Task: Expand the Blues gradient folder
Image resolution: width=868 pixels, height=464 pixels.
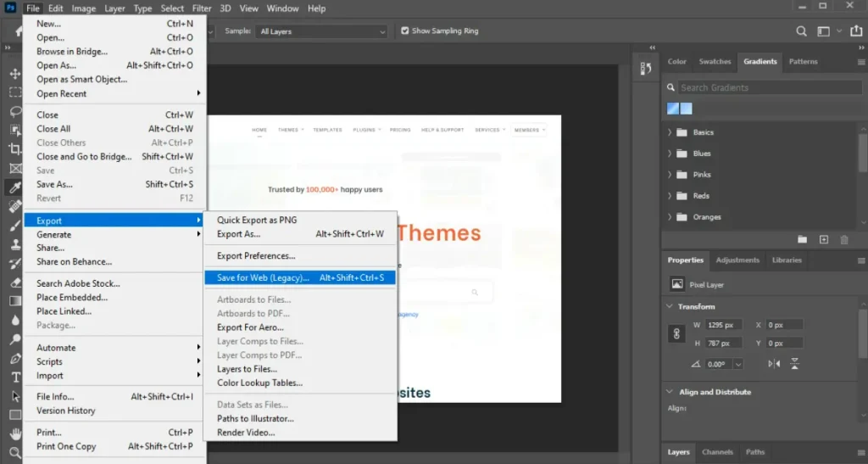Action: tap(670, 154)
